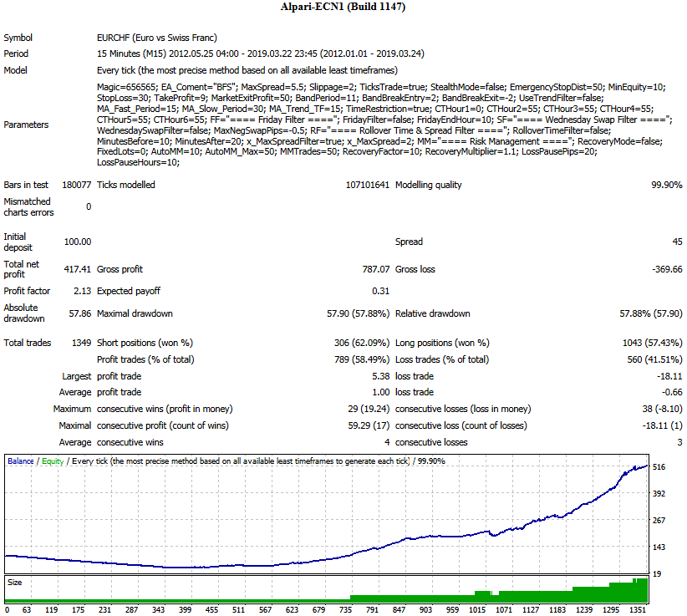Click the Bars in test value 180077
The width and height of the screenshot is (687, 616).
click(x=77, y=185)
